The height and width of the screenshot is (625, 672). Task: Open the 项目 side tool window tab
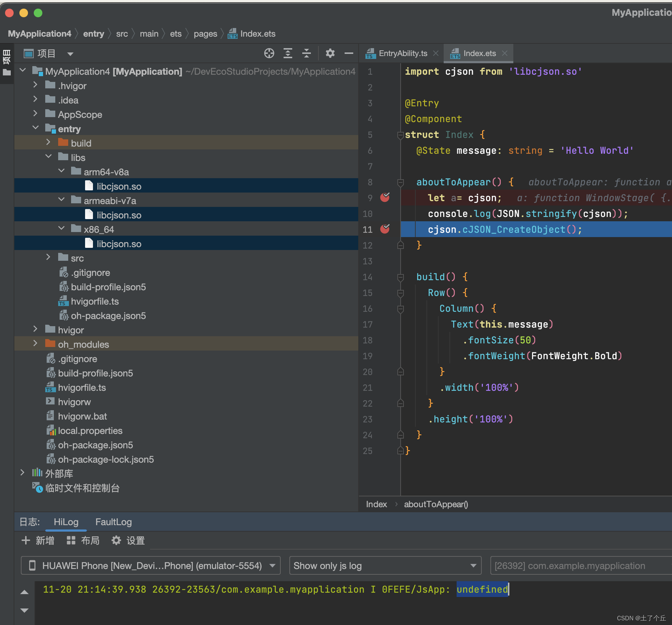point(6,57)
